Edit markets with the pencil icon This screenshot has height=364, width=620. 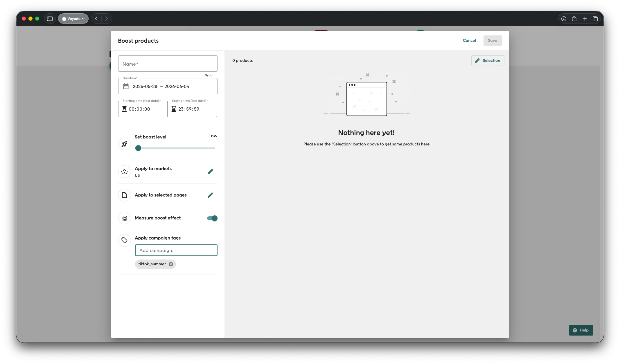(x=210, y=172)
